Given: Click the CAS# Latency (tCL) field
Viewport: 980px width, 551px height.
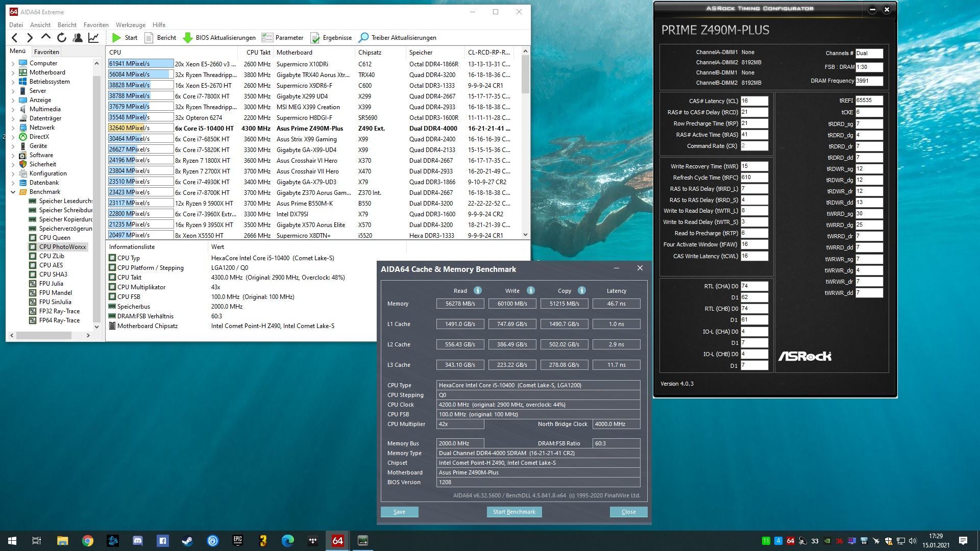Looking at the screenshot, I should coord(754,101).
